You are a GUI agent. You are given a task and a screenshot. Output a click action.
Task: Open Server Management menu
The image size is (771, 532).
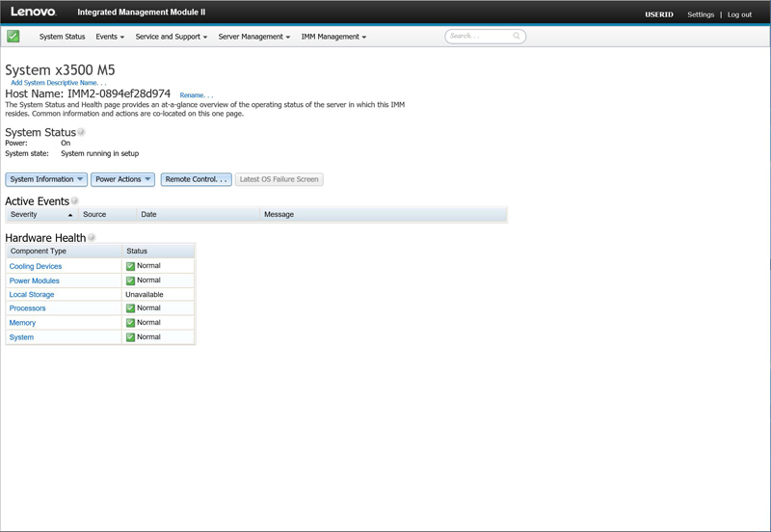click(x=254, y=37)
